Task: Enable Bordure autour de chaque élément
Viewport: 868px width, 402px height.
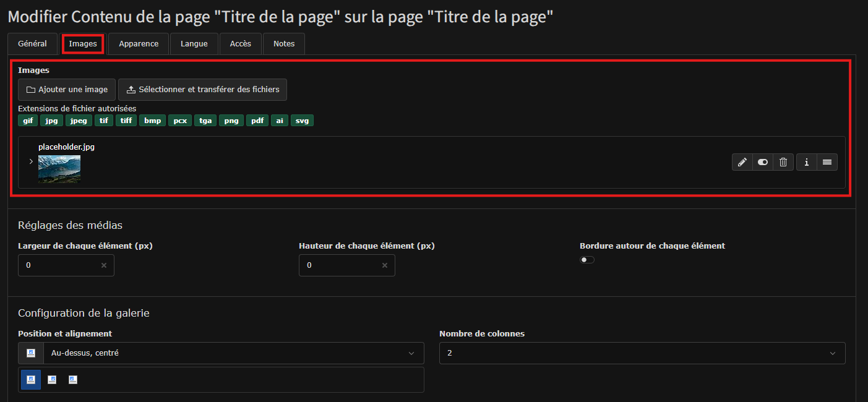Action: pos(587,260)
